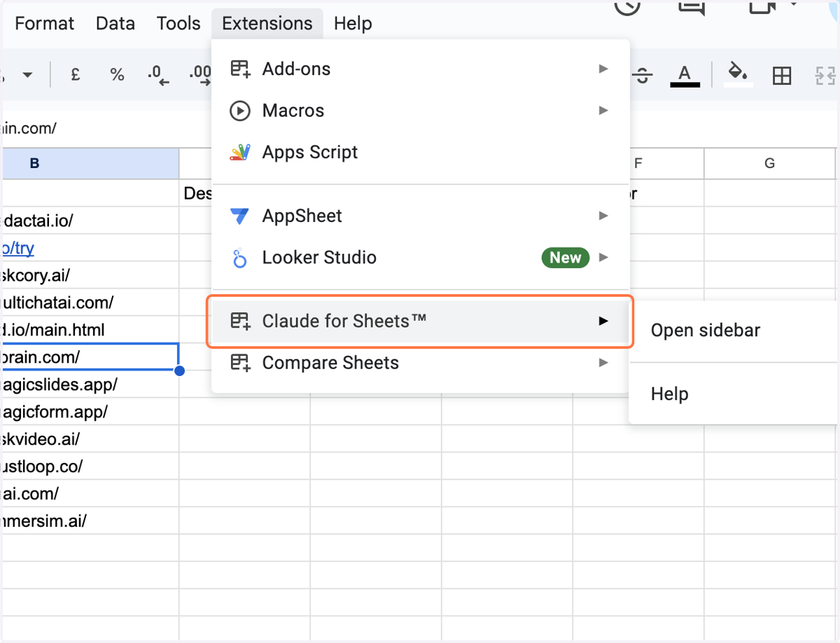Select cell containing ultichatai.com/
840x643 pixels.
pos(90,303)
